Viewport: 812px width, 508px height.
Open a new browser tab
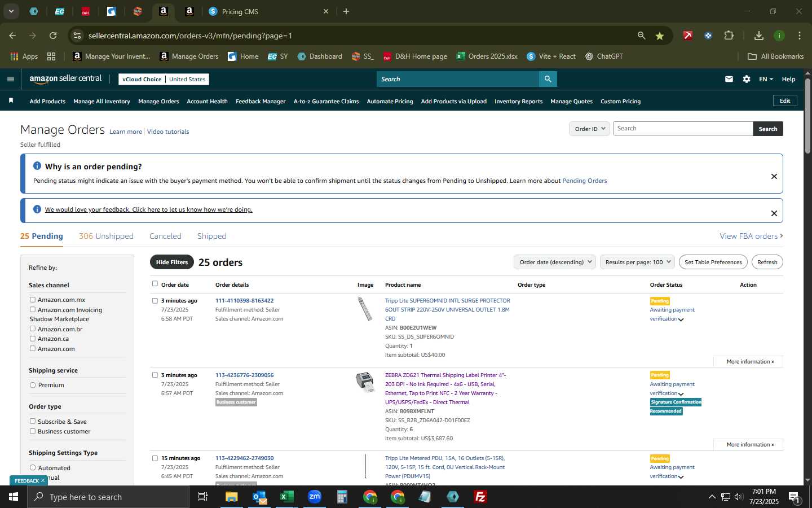(x=346, y=11)
